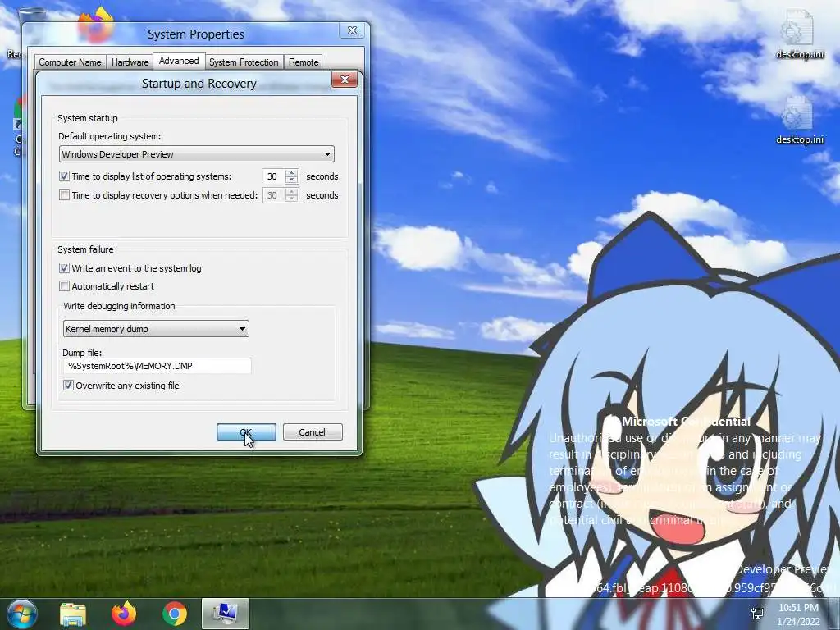This screenshot has width=840, height=630.
Task: Select the lower desktop.ini desktop icon
Action: 799,120
